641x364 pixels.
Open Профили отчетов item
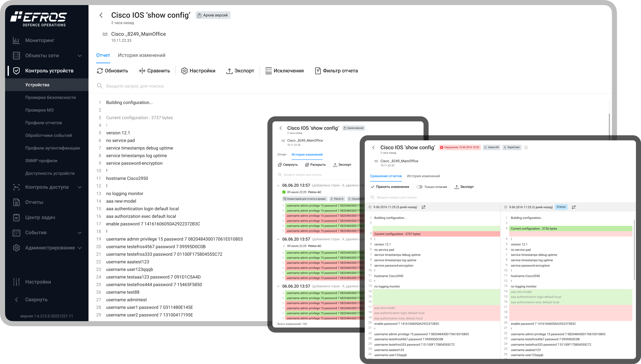[x=43, y=123]
